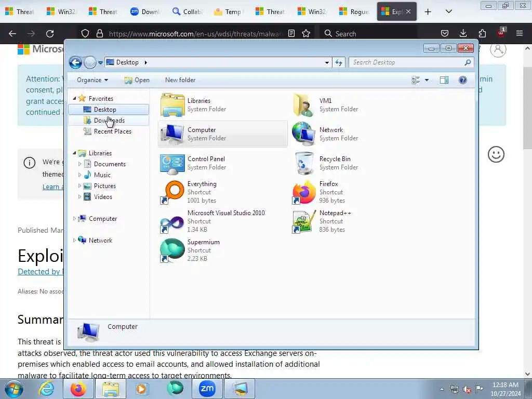
Task: Click the change view icon
Action: (x=416, y=80)
